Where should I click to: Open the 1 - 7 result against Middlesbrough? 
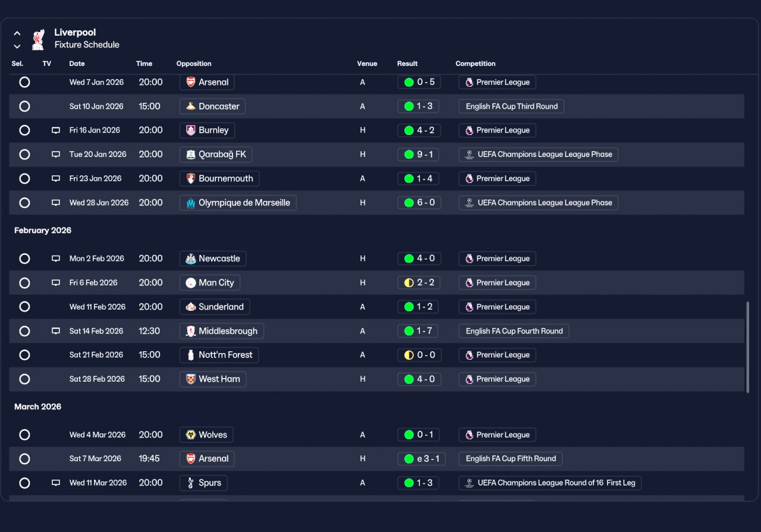pyautogui.click(x=419, y=331)
